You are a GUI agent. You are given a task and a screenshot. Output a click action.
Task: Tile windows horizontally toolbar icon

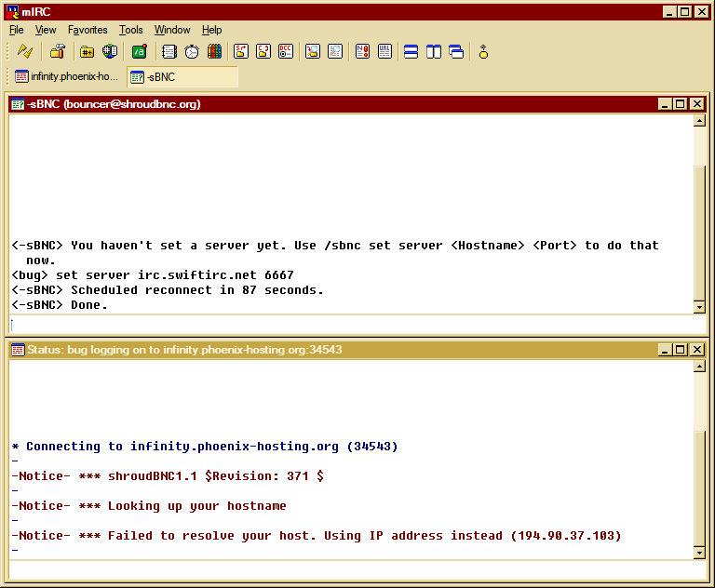click(411, 51)
